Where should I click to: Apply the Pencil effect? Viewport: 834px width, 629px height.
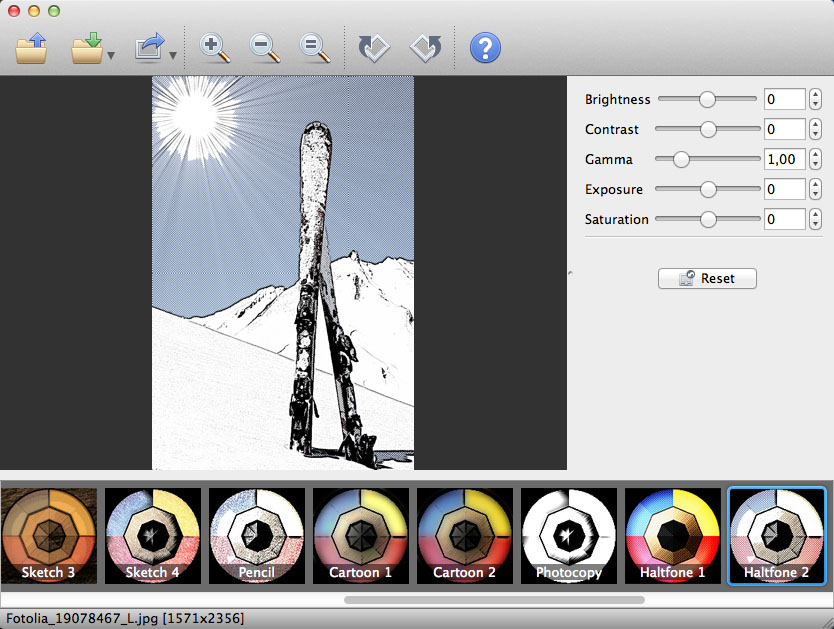click(x=257, y=536)
